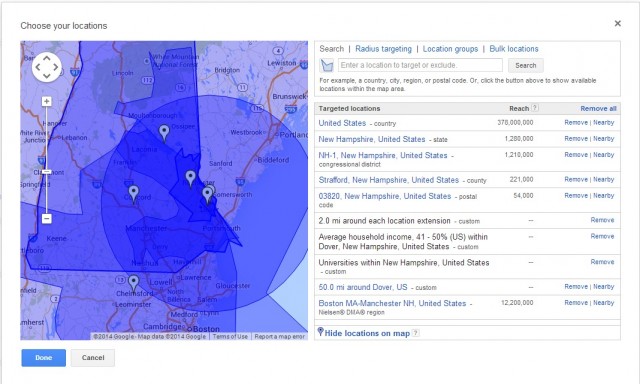Click the map zoom in plus button
This screenshot has height=384, width=640.
[x=47, y=101]
